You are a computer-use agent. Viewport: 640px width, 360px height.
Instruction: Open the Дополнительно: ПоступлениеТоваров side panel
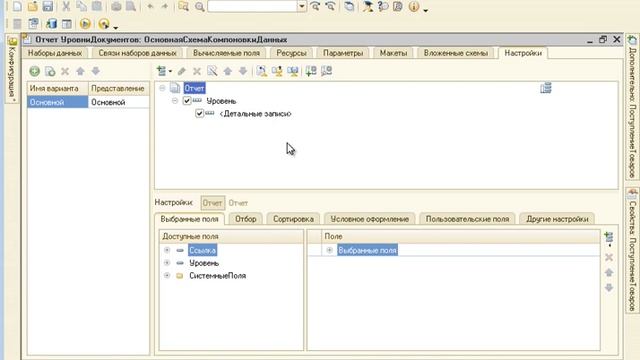tap(632, 107)
